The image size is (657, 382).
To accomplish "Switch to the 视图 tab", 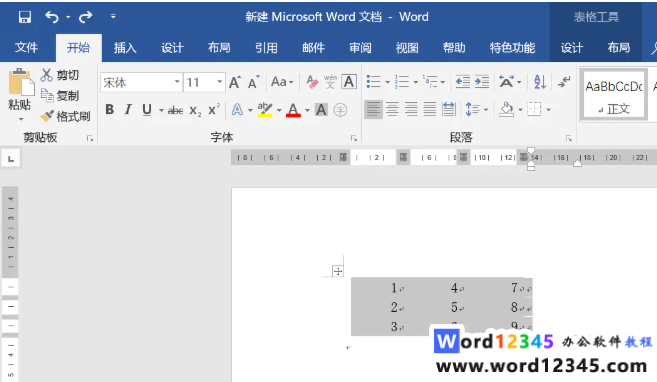I will [x=407, y=48].
